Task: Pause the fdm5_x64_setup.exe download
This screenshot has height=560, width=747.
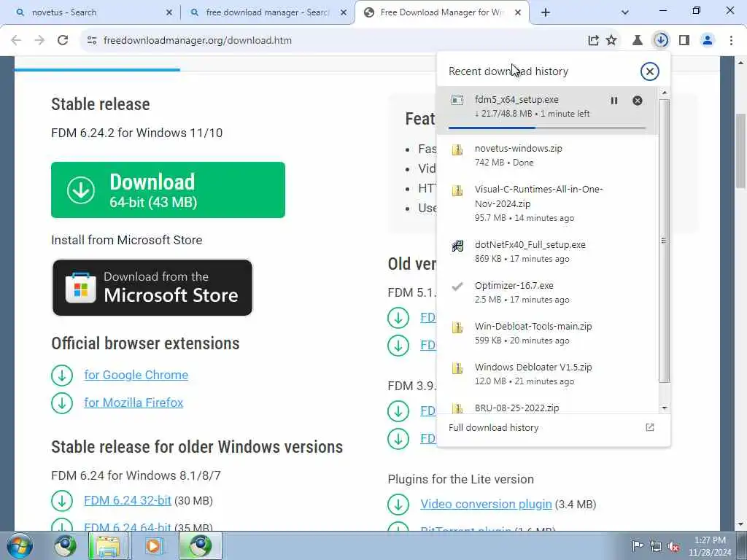Action: (614, 101)
